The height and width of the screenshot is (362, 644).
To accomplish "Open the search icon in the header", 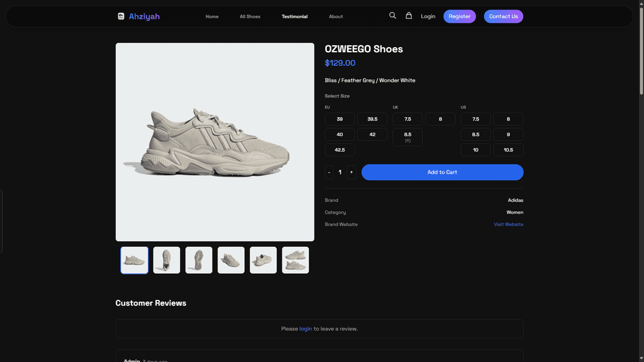I will 392,16.
